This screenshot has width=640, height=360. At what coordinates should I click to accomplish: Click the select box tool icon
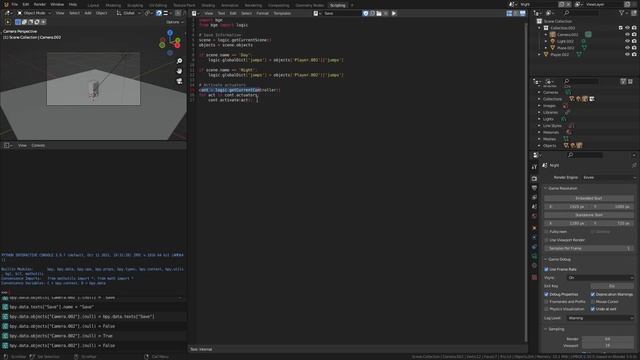[x=8, y=22]
